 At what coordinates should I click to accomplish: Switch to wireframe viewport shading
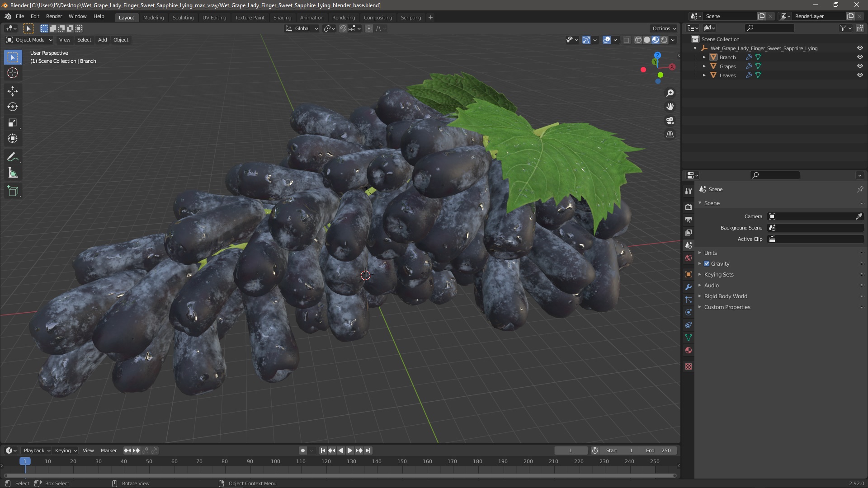tap(638, 40)
